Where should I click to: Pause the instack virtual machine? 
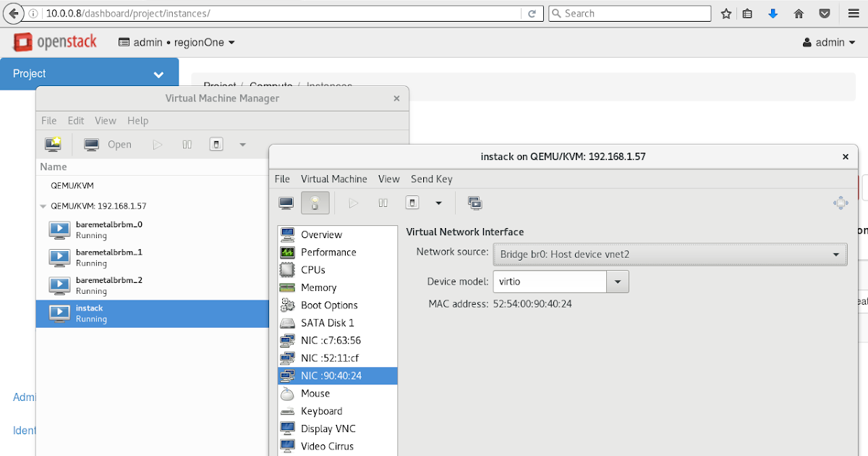[x=383, y=203]
